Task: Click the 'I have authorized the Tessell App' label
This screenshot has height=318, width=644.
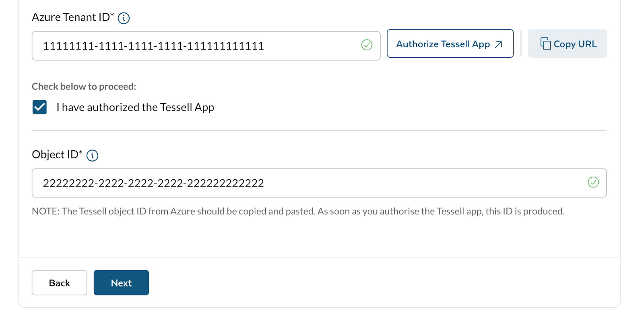Action: pos(135,107)
